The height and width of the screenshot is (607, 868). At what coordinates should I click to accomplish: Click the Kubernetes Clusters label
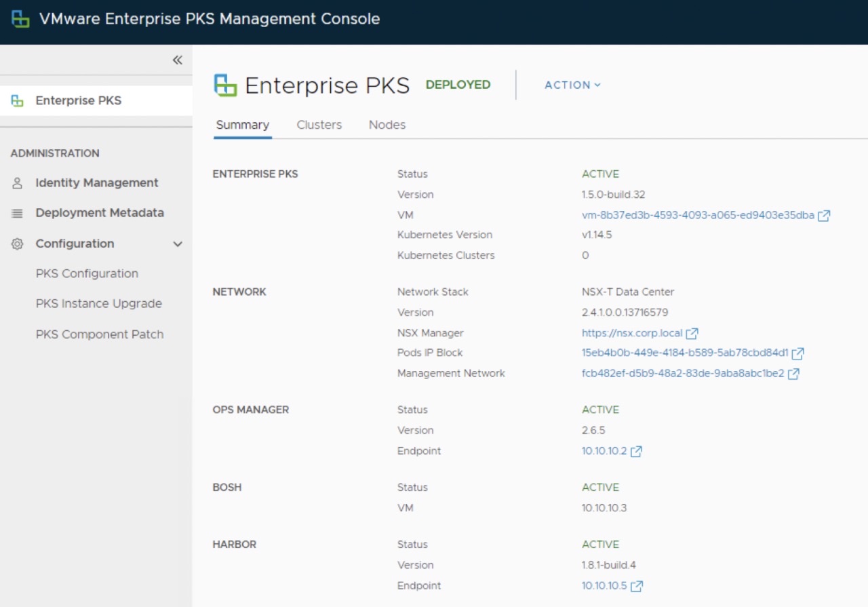pos(446,256)
